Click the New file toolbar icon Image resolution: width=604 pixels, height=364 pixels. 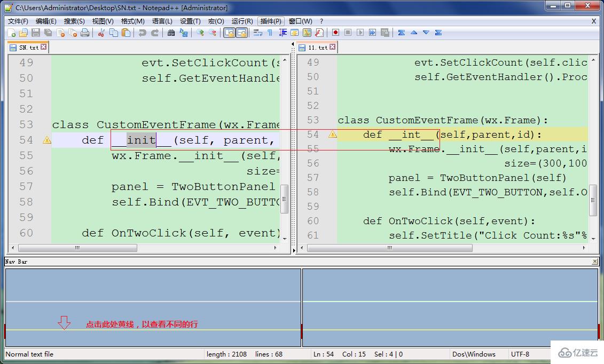tap(12, 33)
